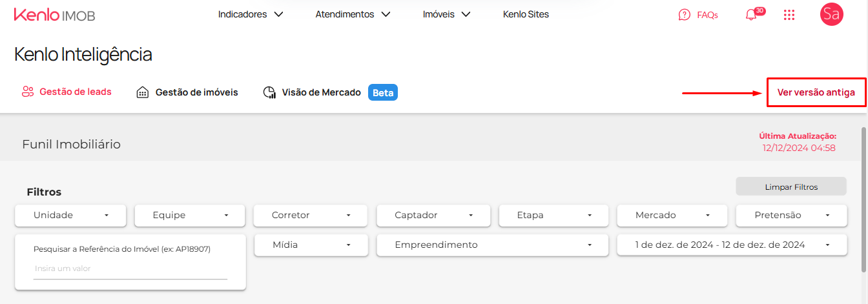Switch to Gestão de leads tab
Image resolution: width=868 pixels, height=304 pixels.
pos(67,92)
